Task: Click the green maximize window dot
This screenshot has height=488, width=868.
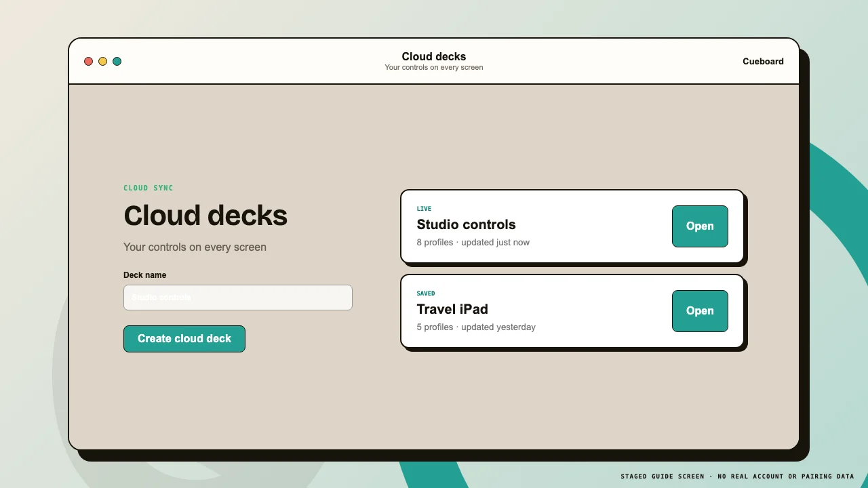Action: (117, 61)
